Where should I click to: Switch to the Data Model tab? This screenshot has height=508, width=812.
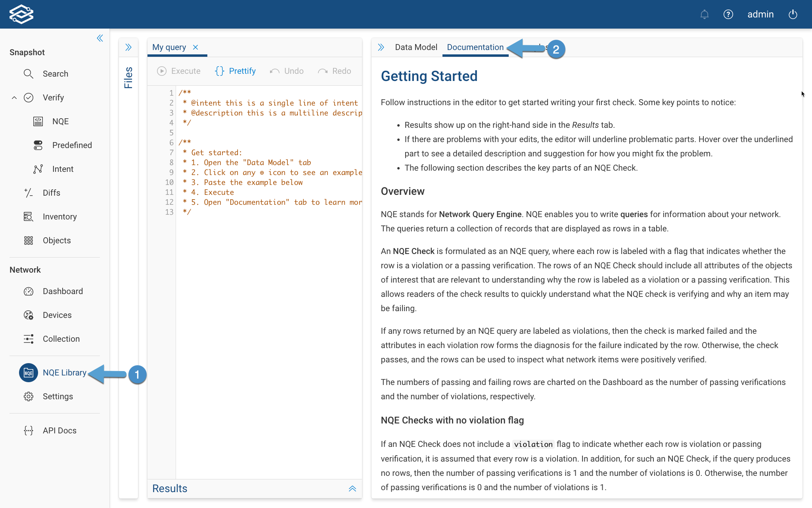pyautogui.click(x=416, y=47)
